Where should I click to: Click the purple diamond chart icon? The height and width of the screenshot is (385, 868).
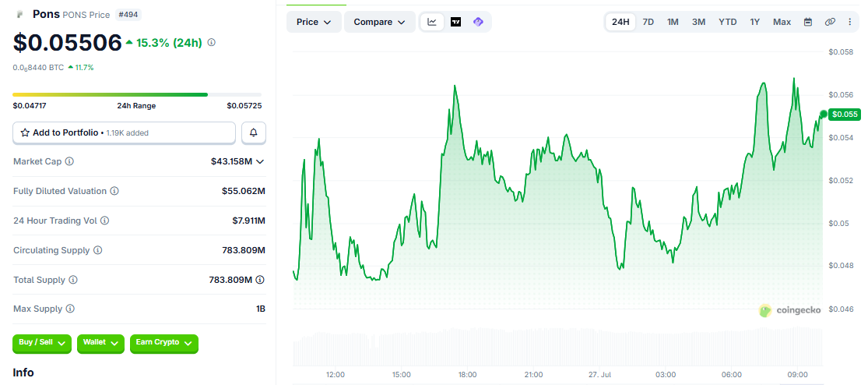478,22
